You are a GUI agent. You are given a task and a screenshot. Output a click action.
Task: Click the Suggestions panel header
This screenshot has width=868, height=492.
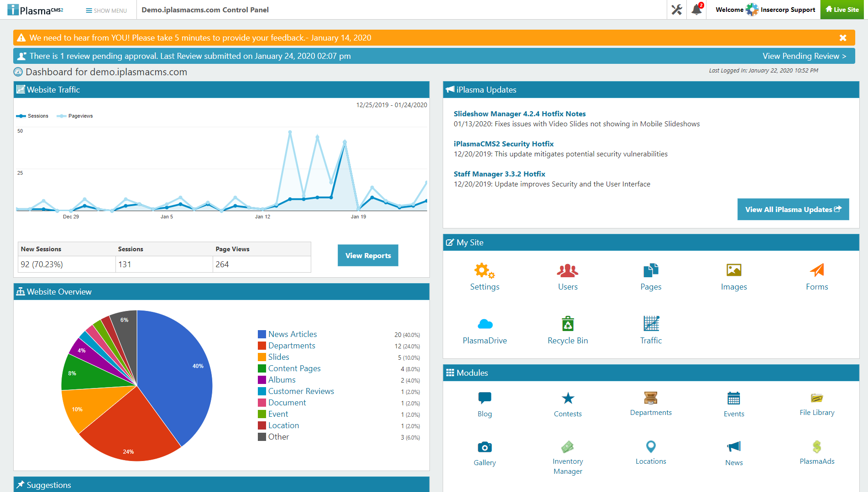(221, 485)
